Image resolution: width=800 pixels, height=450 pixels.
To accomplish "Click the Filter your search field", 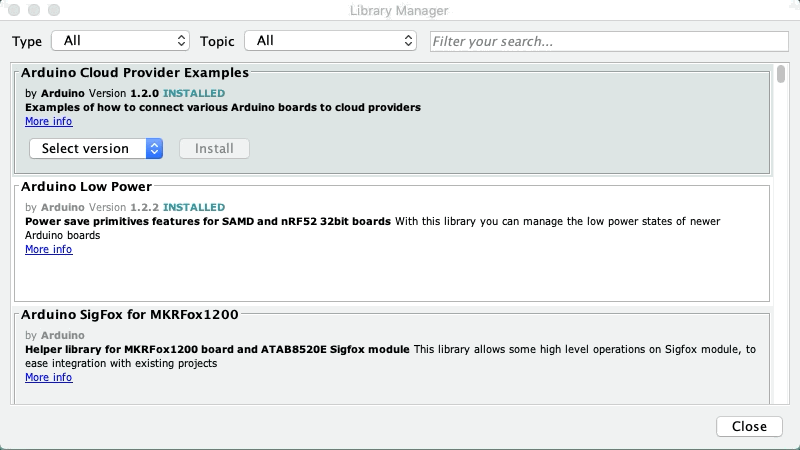I will (609, 41).
